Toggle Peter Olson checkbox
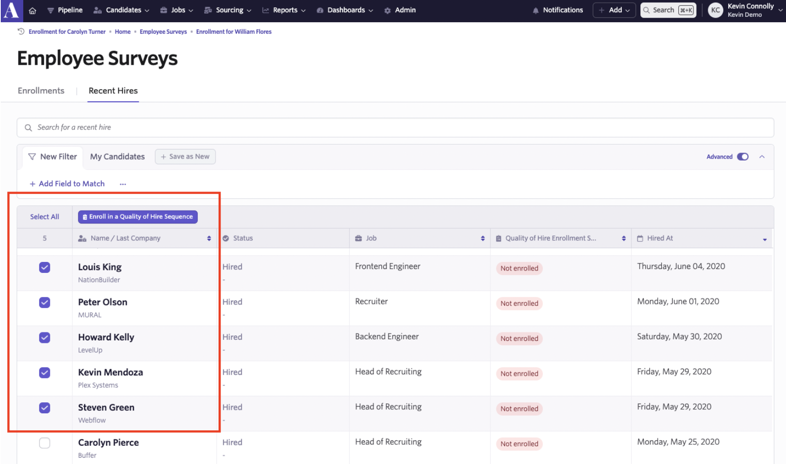Screen dimensions: 786x464 pyautogui.click(x=45, y=303)
